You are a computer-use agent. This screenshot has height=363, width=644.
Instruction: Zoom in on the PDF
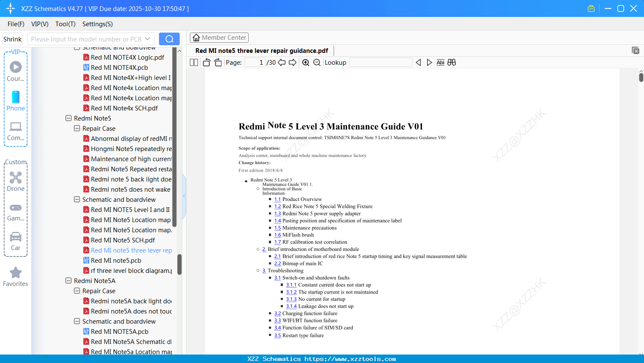pos(306,63)
